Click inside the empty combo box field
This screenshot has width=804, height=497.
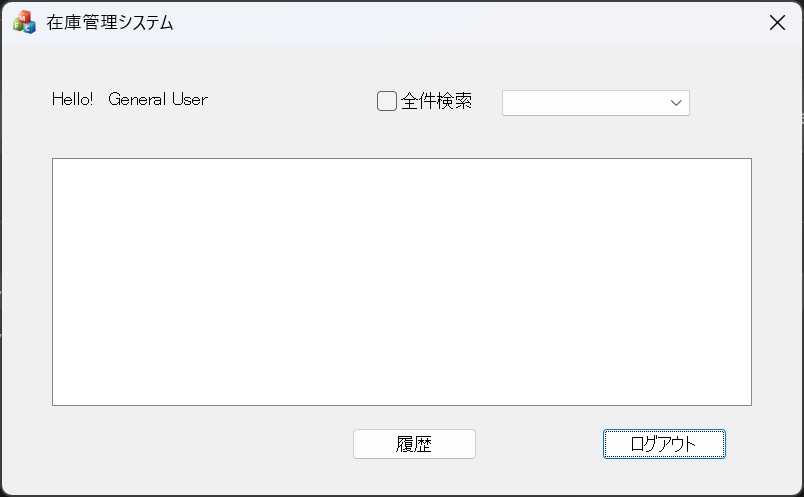pyautogui.click(x=582, y=103)
